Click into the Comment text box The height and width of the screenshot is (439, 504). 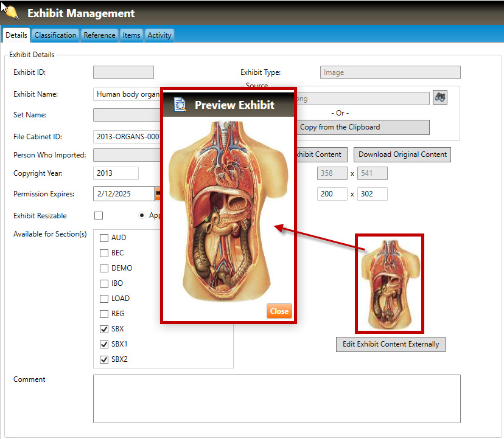(x=276, y=398)
